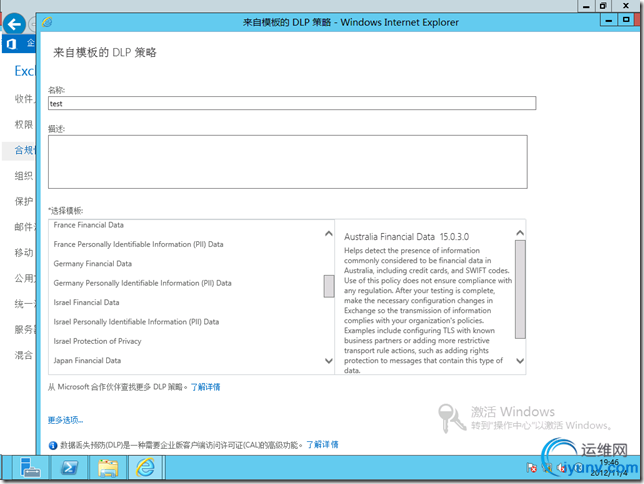Click the description pane scrollbar thumb
The height and width of the screenshot is (484, 644).
(520, 289)
